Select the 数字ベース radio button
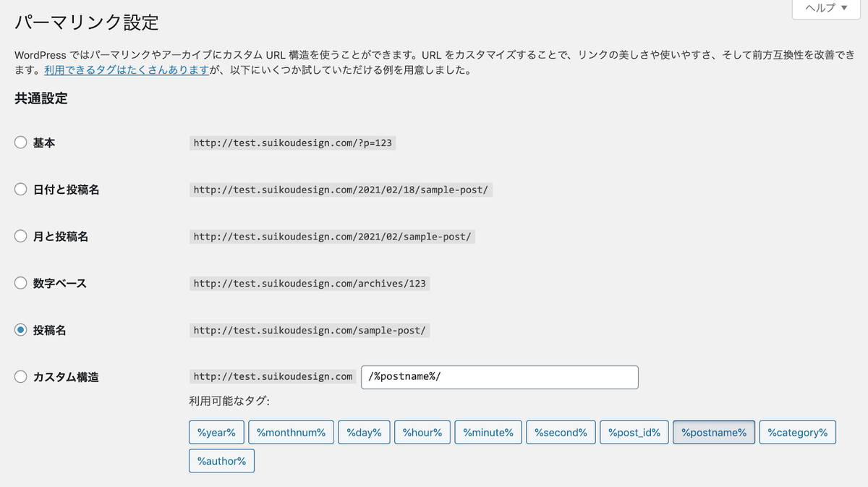This screenshot has width=868, height=487. click(x=21, y=283)
